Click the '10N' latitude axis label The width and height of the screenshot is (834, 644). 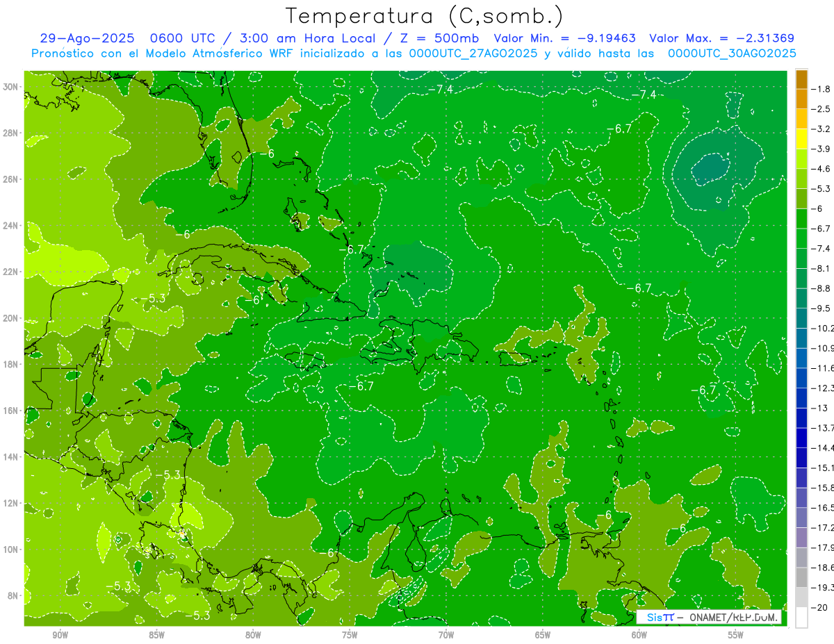(x=10, y=550)
